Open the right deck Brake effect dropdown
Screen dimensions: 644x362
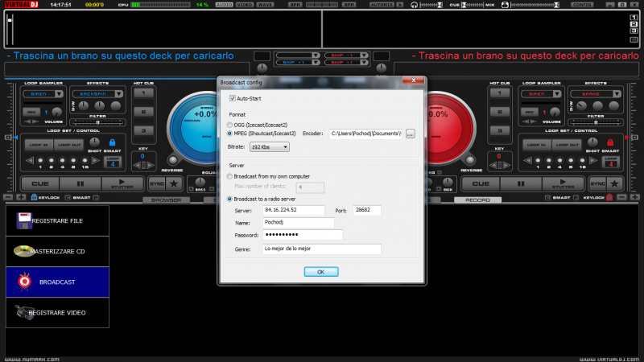[596, 94]
